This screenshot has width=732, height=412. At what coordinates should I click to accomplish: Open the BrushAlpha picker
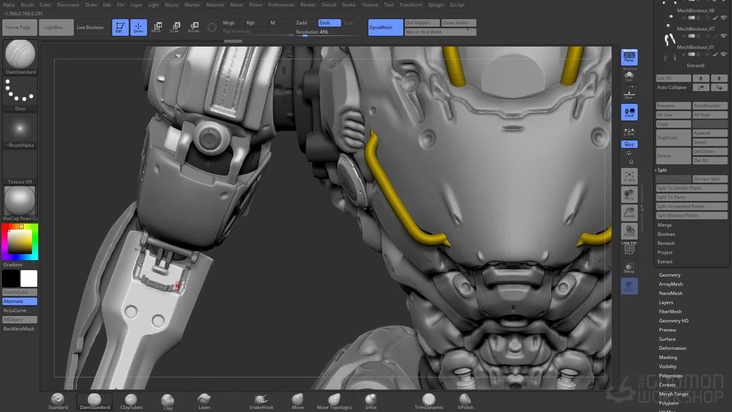pos(20,131)
